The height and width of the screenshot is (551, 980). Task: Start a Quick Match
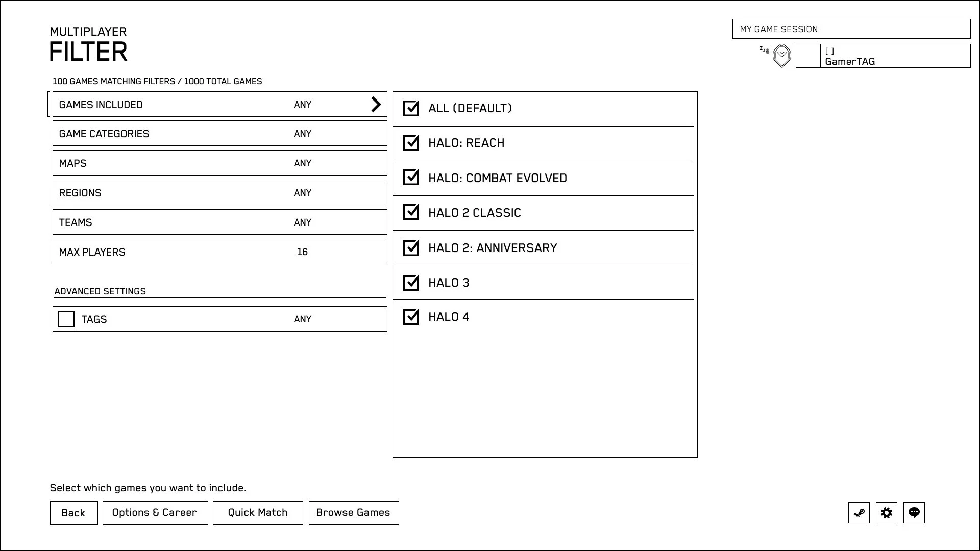coord(258,513)
